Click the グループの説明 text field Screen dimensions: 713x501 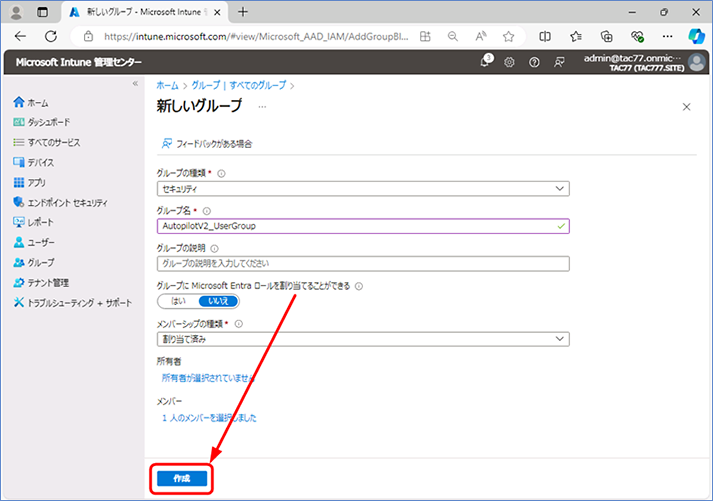[x=363, y=264]
